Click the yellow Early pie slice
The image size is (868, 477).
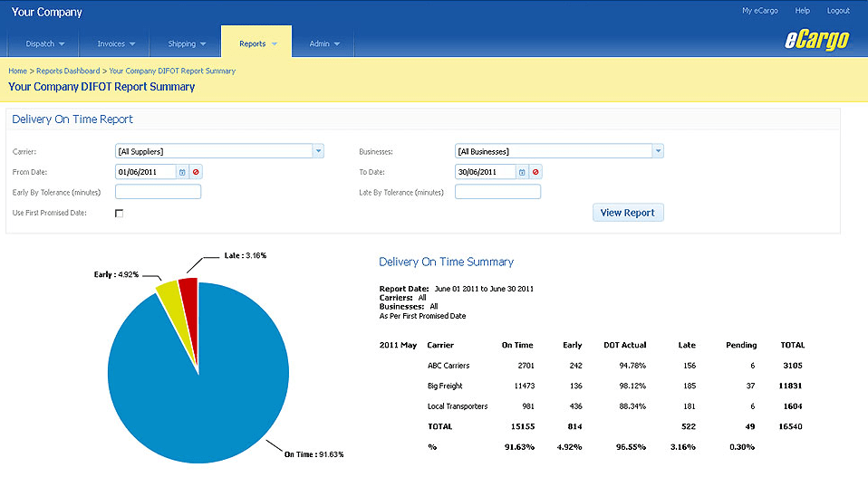174,310
